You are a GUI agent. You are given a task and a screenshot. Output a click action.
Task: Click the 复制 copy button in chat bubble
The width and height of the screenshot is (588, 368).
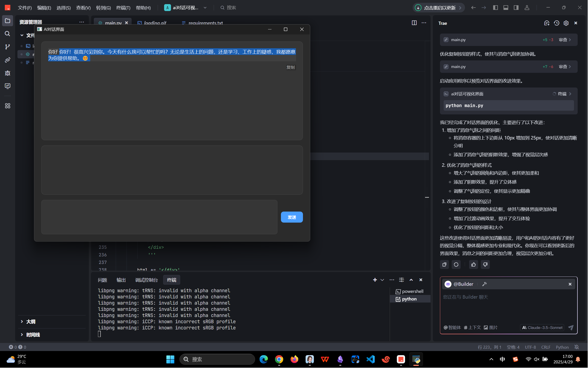[x=290, y=67]
